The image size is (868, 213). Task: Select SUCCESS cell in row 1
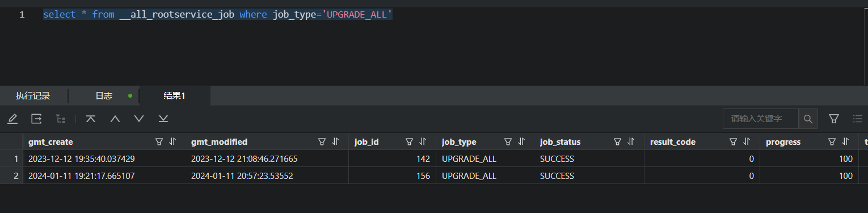click(x=589, y=158)
